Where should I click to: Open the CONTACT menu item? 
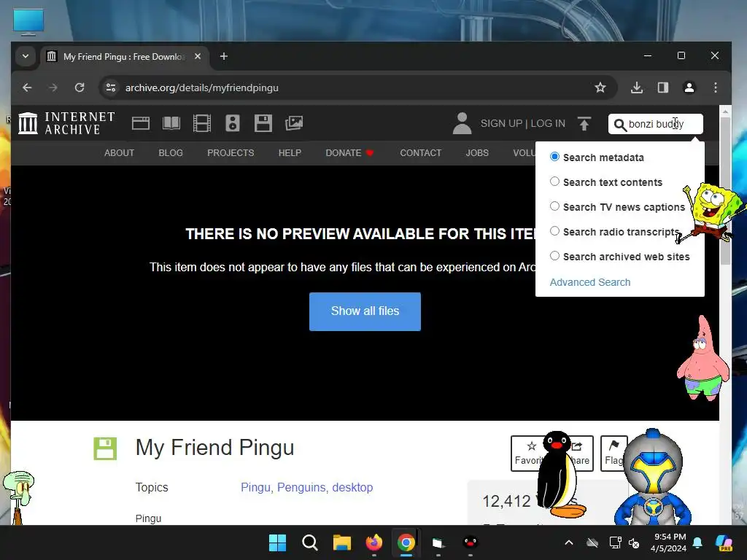pyautogui.click(x=421, y=153)
